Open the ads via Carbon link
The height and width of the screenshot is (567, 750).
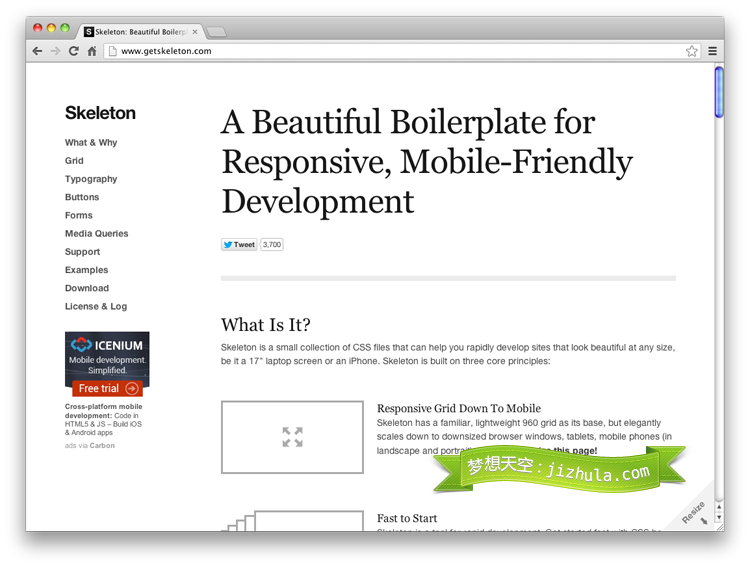click(90, 445)
